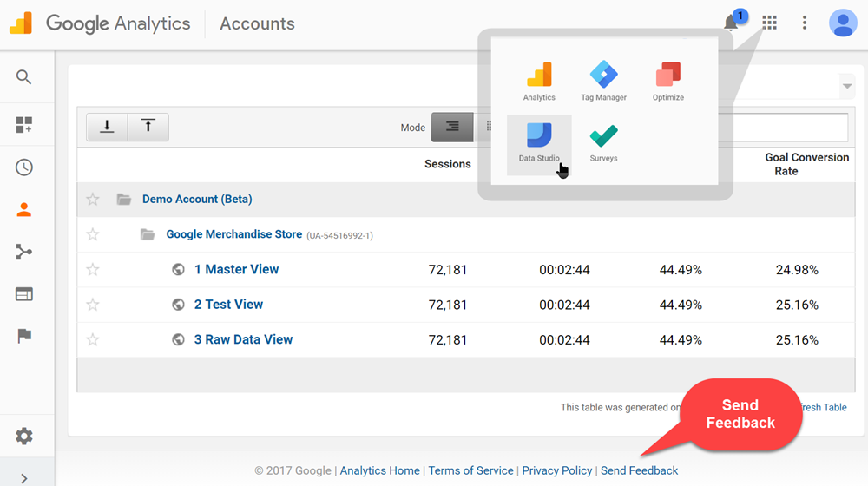Click Send Feedback footer link
The width and height of the screenshot is (868, 486).
(640, 470)
